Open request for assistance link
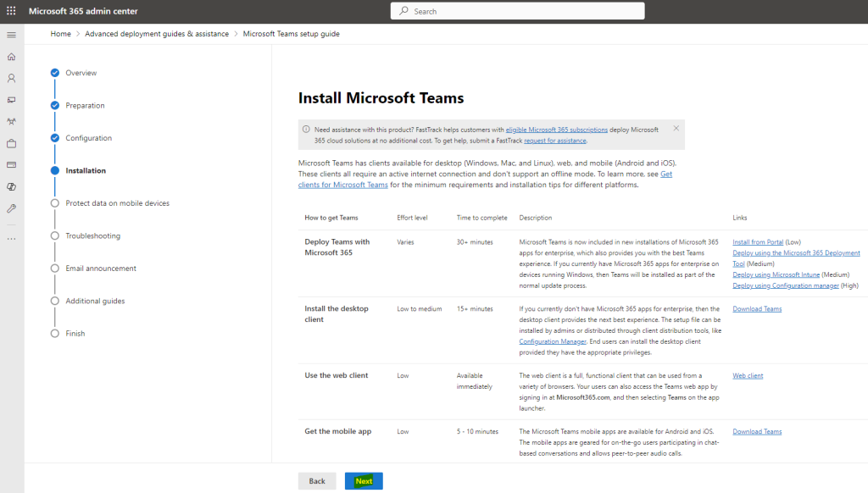This screenshot has width=868, height=493. 554,141
